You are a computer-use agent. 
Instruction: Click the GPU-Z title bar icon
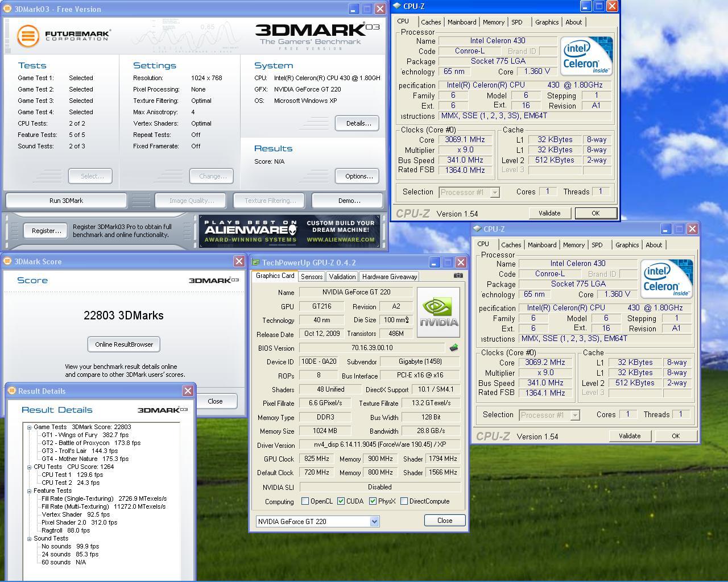pos(256,263)
